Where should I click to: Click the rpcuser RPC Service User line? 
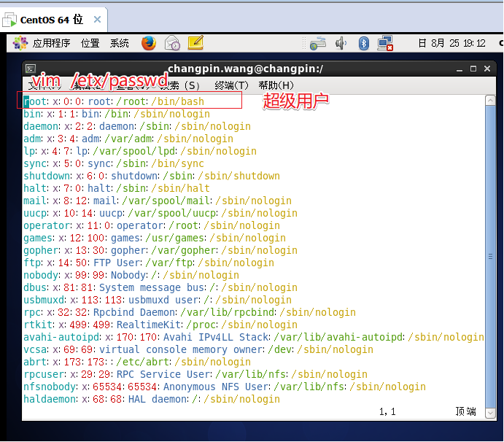coord(195,374)
